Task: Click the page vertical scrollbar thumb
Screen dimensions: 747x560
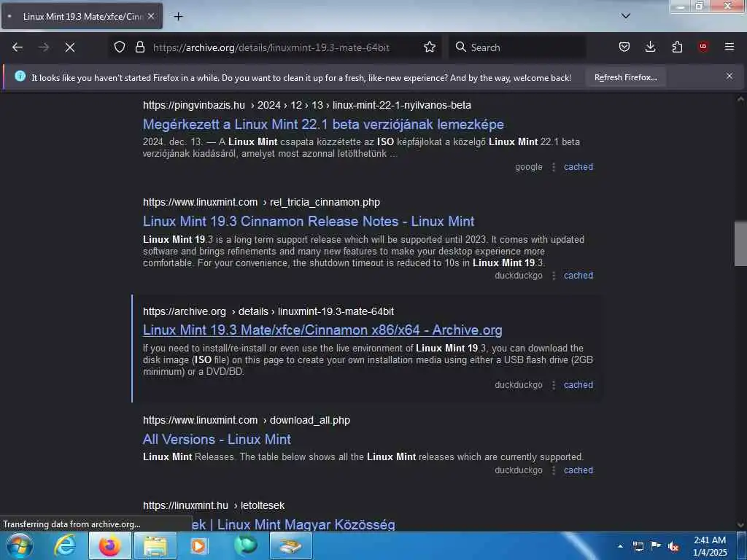Action: (x=740, y=244)
